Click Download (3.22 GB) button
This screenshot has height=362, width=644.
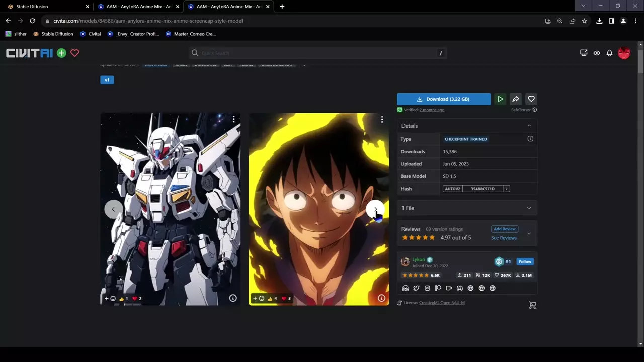tap(443, 99)
